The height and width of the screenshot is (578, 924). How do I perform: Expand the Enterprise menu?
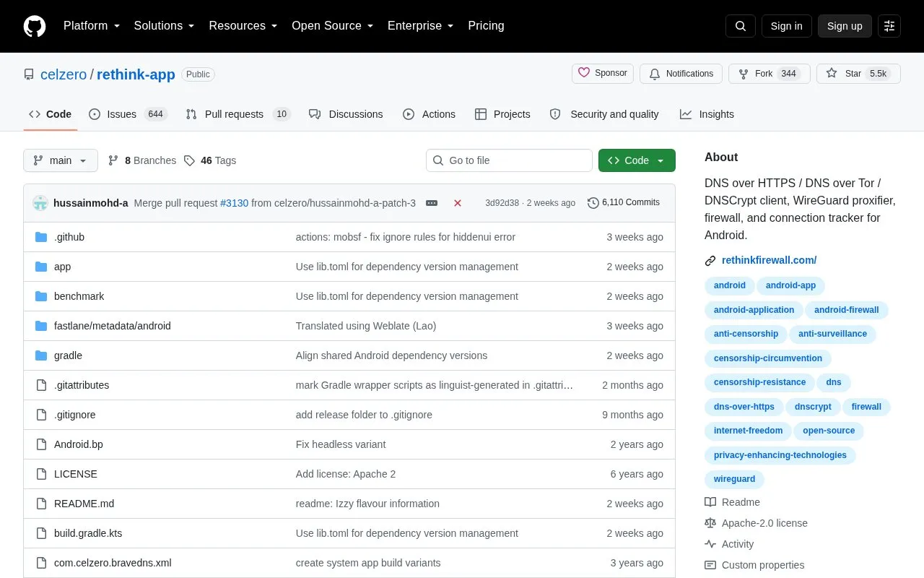coord(421,26)
